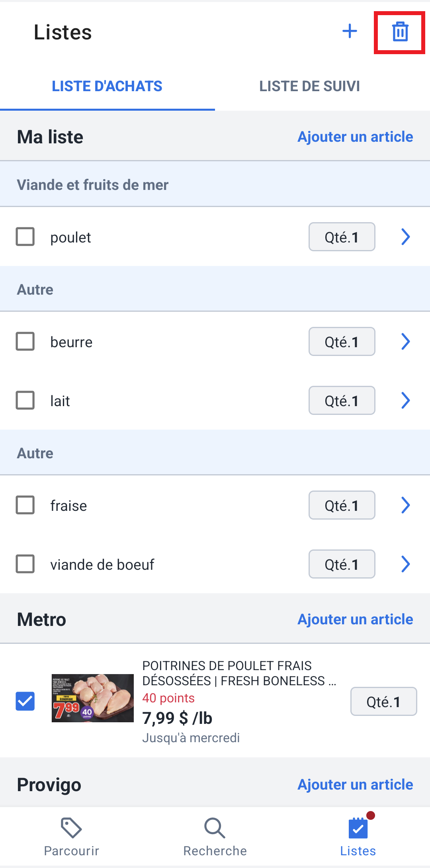Open the chicken breast flyer thumbnail
This screenshot has width=430, height=868.
tap(93, 698)
